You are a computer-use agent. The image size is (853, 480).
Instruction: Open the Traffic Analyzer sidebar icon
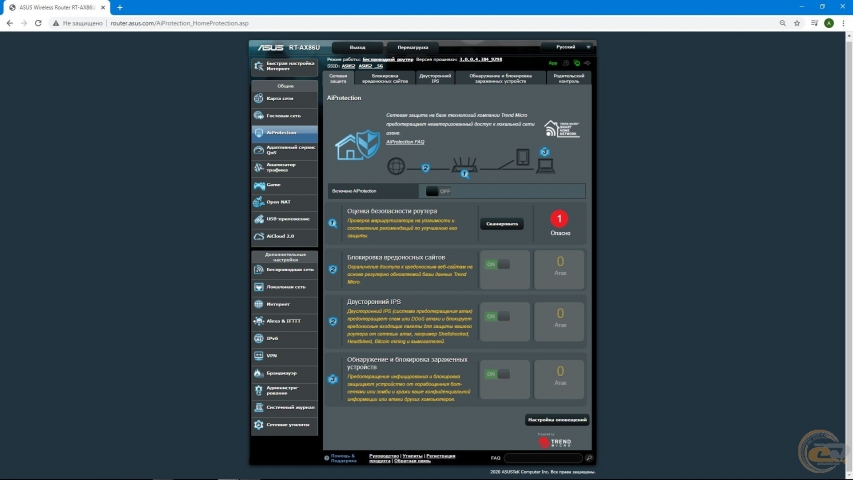pos(258,167)
